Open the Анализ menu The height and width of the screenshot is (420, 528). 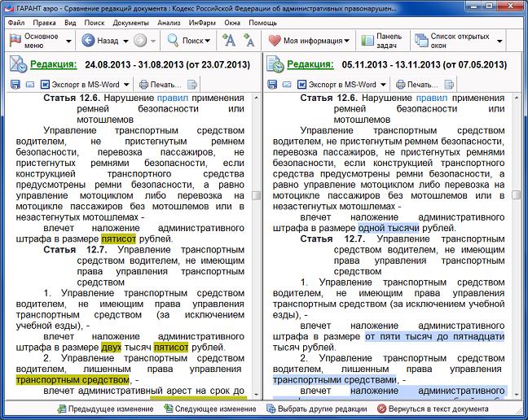(169, 23)
